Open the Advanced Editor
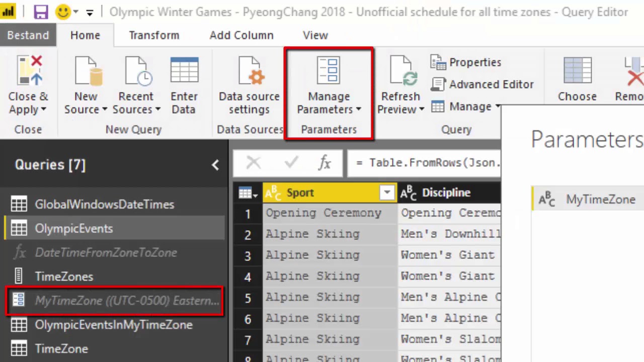 482,84
